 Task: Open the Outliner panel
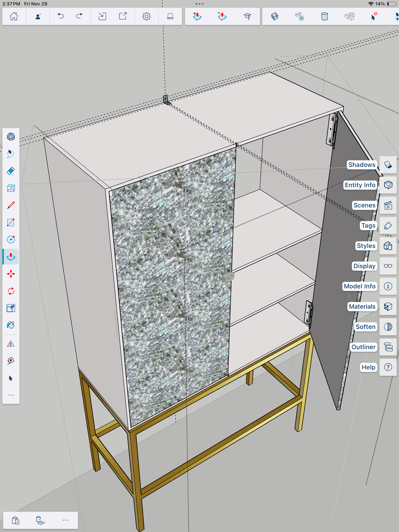pos(388,347)
